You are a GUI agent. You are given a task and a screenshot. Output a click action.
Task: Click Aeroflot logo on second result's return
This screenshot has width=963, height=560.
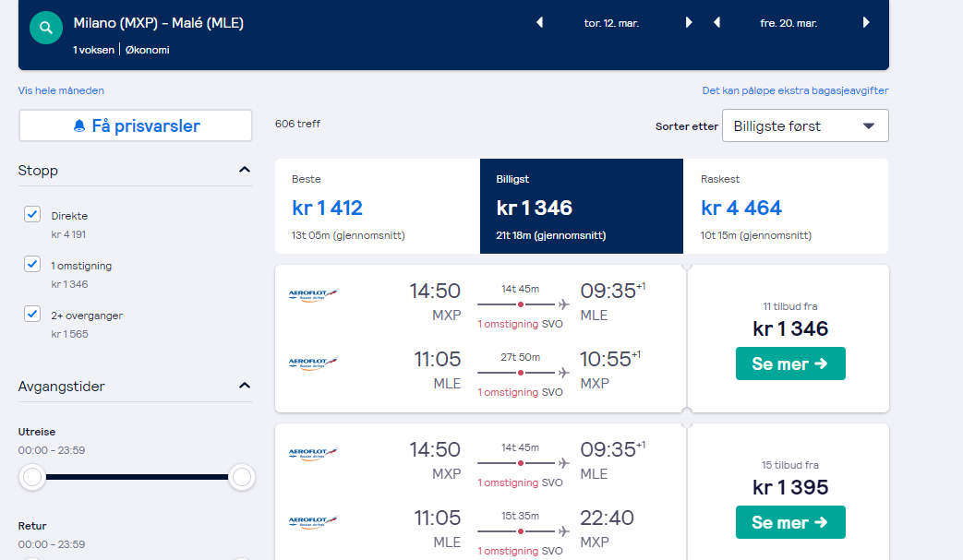[313, 522]
